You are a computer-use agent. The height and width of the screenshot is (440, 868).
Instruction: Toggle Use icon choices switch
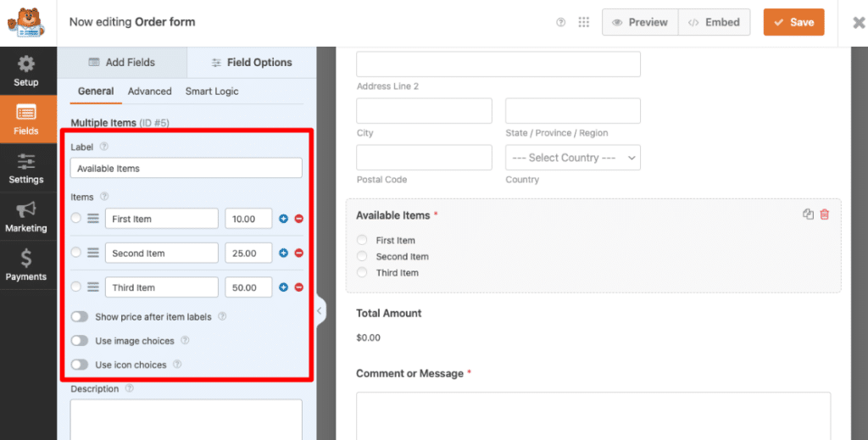(x=80, y=365)
